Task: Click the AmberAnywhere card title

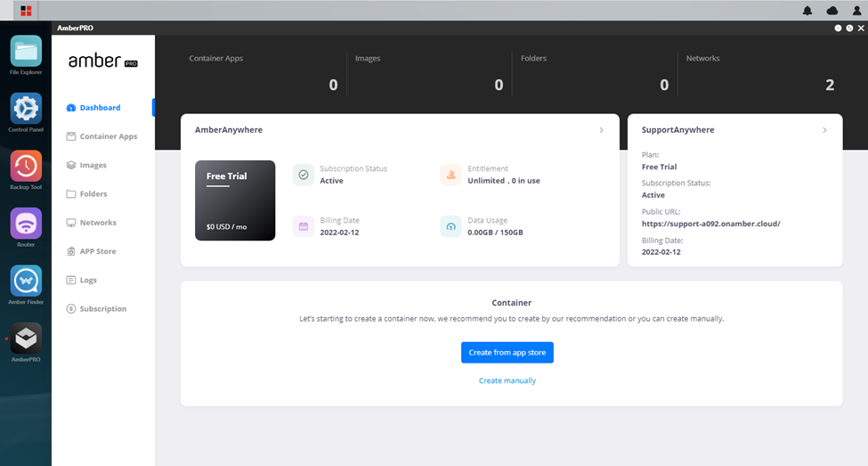Action: [229, 130]
